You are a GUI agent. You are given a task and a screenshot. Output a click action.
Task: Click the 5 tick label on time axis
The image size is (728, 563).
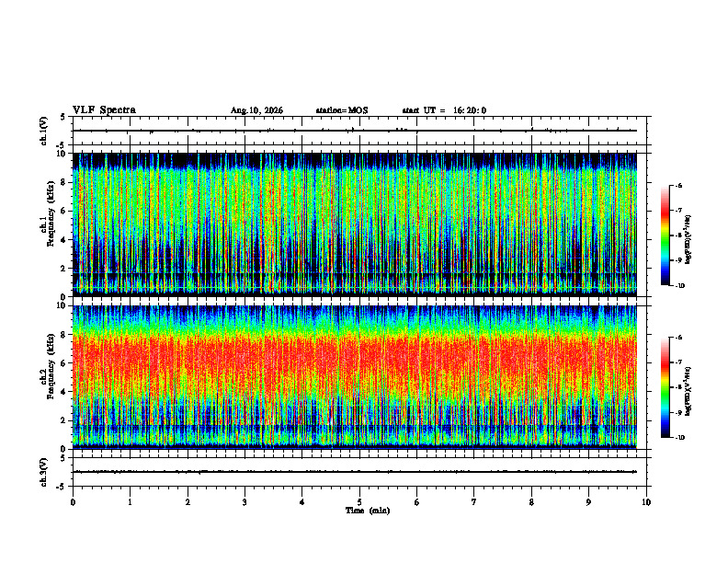click(359, 502)
